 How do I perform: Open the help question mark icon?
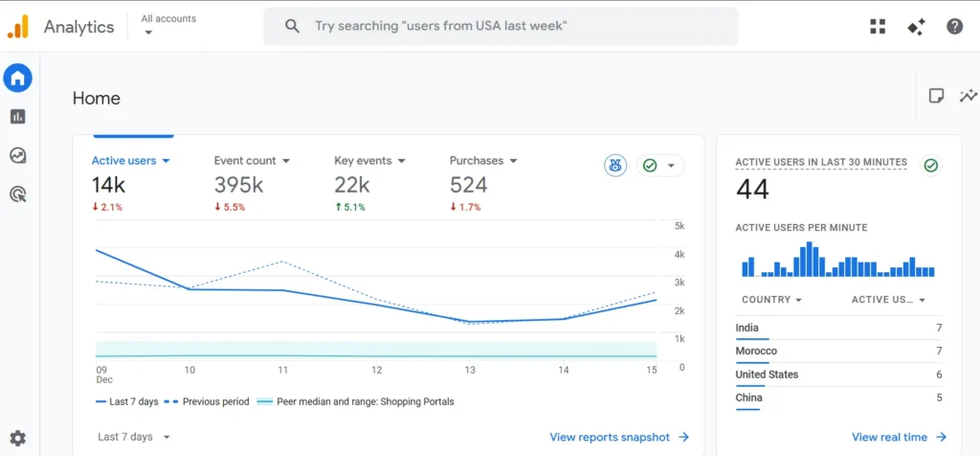point(954,27)
